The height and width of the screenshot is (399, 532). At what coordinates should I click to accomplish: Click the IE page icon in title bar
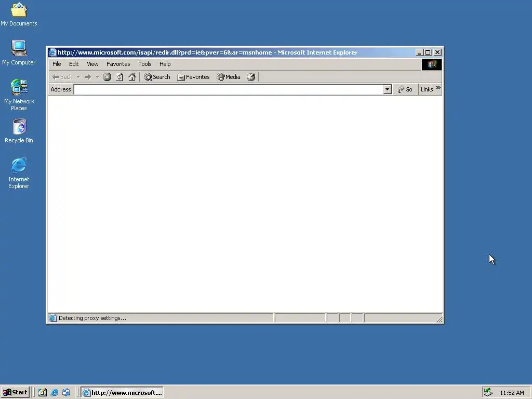pos(52,52)
